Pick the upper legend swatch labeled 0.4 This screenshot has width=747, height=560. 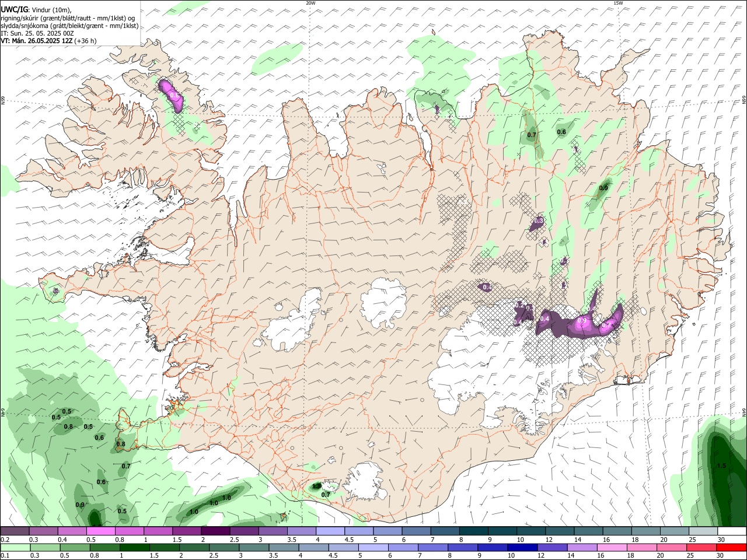coord(72,531)
